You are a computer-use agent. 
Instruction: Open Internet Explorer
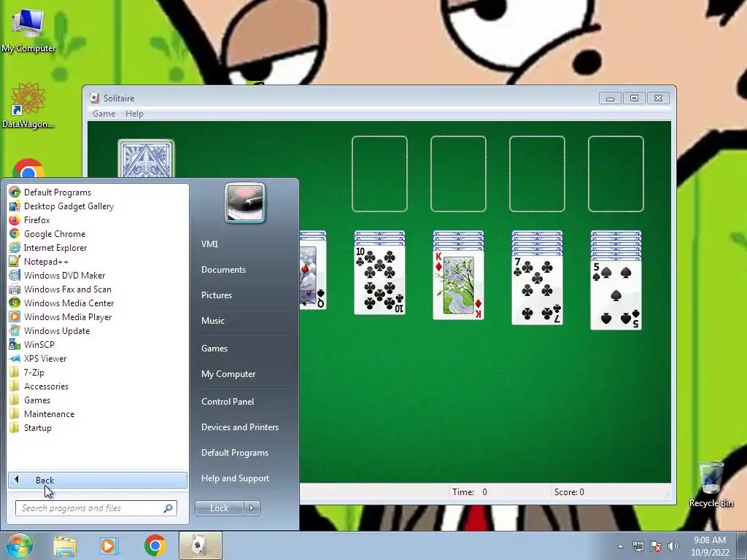tap(98, 248)
